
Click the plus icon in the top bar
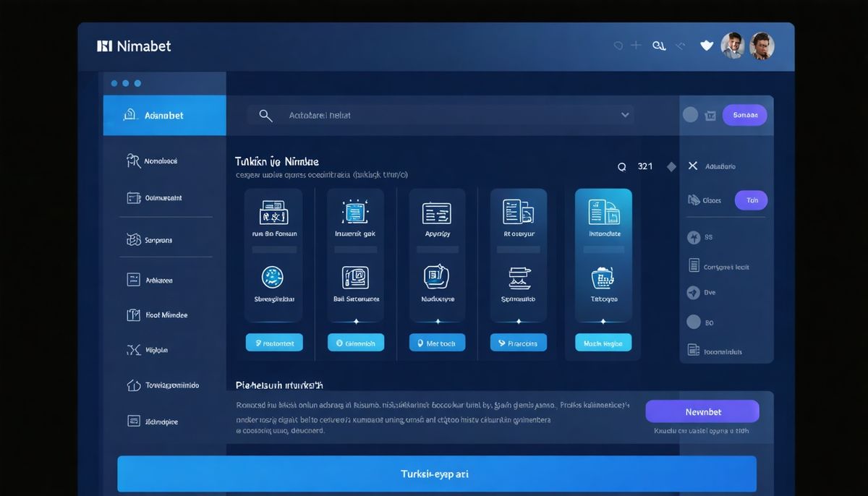tap(636, 46)
